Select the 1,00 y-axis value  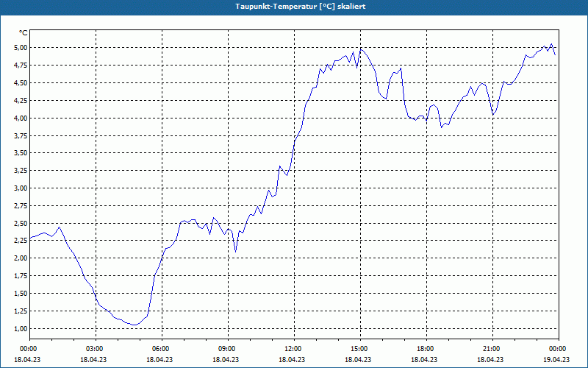[21, 329]
